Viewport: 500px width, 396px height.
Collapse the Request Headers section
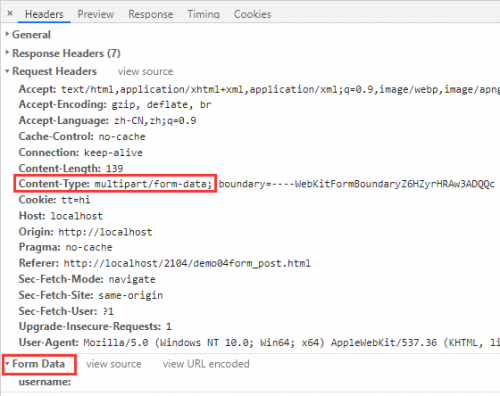[51, 71]
